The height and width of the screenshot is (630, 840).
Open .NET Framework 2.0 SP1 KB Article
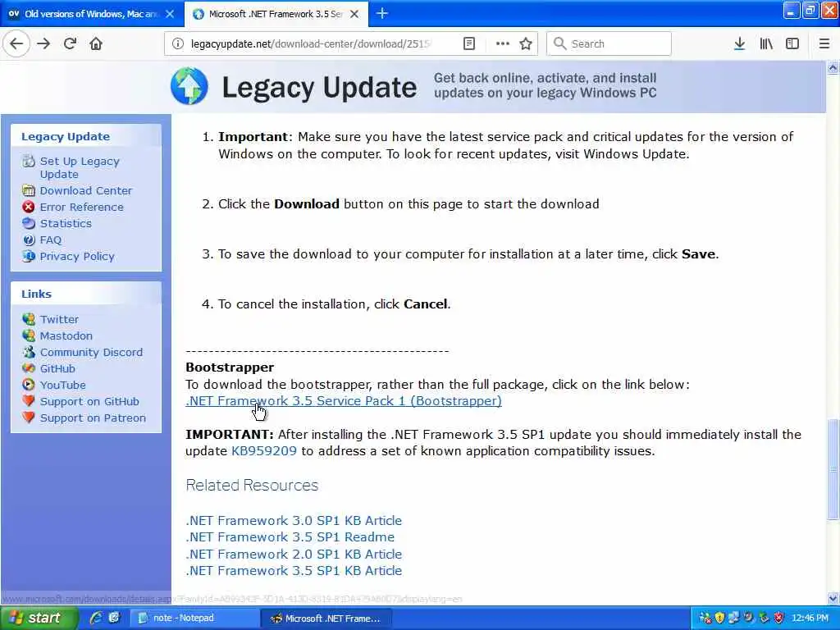(x=294, y=554)
